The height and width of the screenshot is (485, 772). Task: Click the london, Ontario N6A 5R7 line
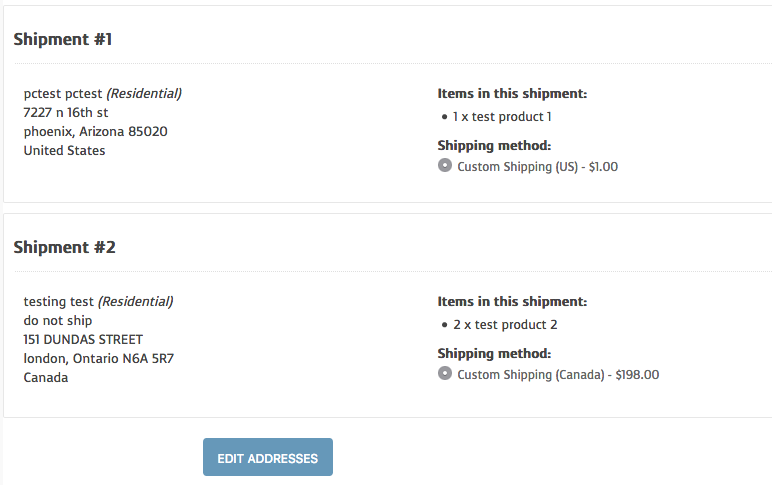point(99,359)
